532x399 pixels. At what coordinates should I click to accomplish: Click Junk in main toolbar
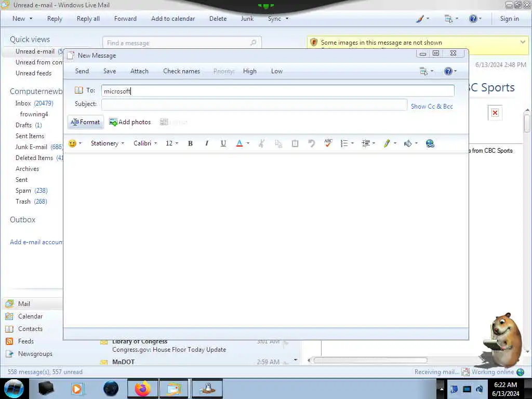click(247, 19)
